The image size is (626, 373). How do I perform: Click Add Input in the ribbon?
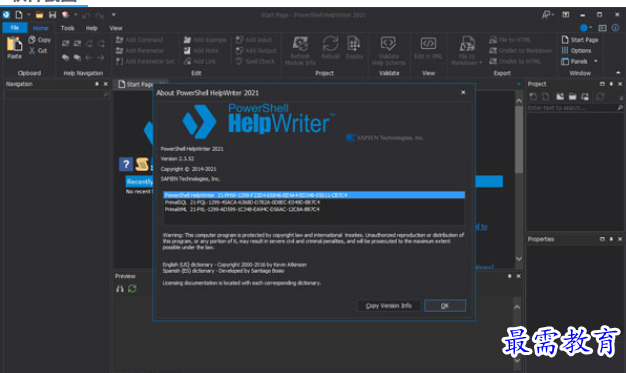pyautogui.click(x=254, y=40)
